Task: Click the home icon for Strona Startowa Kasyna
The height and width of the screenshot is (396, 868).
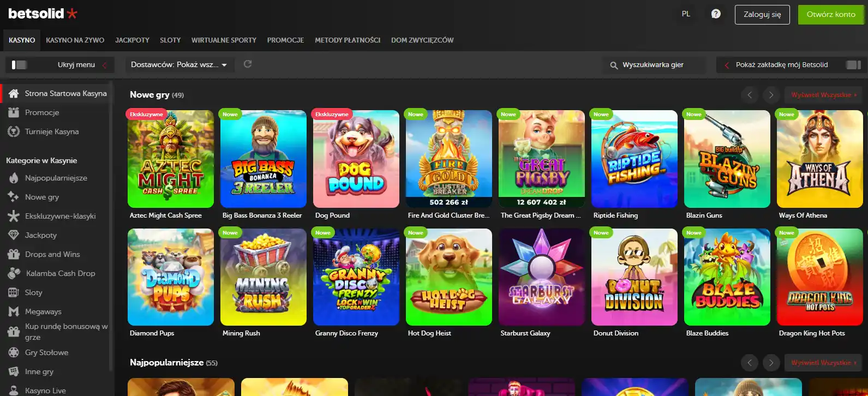Action: point(14,93)
